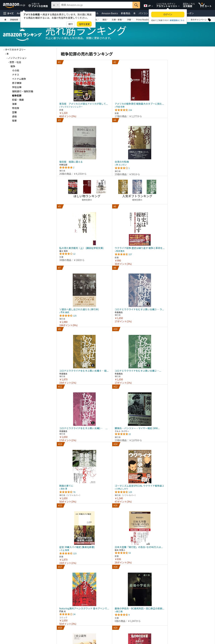Go back to ノンフィクション category

click(17, 58)
